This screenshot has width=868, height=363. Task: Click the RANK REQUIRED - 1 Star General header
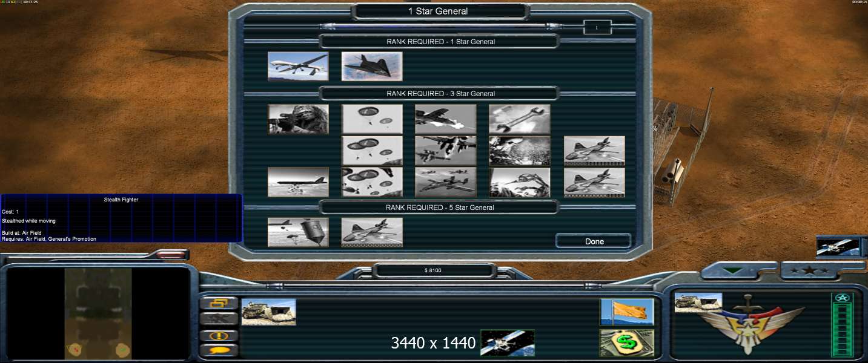pyautogui.click(x=440, y=42)
